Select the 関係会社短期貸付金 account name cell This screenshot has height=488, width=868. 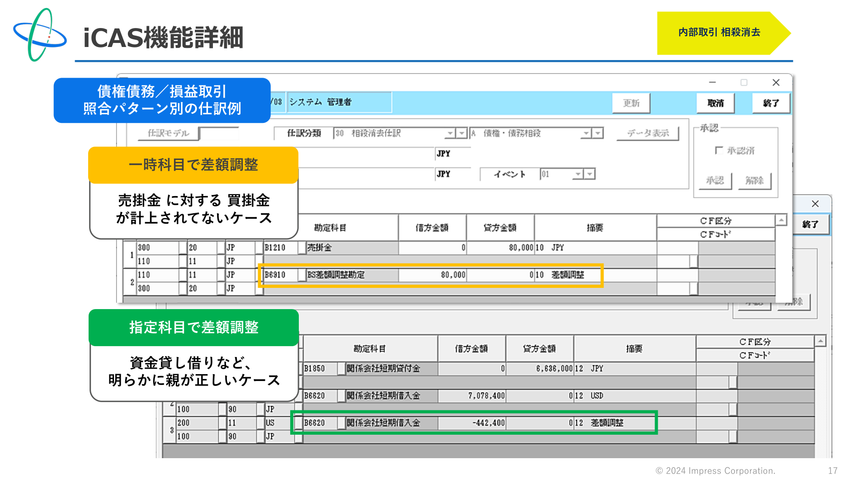pyautogui.click(x=392, y=369)
